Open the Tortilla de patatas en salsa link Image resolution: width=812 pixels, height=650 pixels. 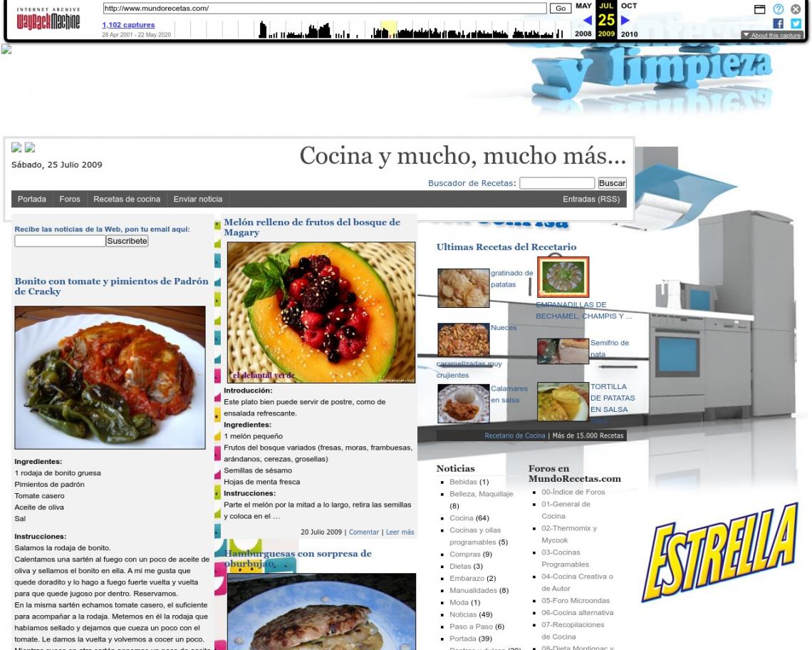coord(613,398)
